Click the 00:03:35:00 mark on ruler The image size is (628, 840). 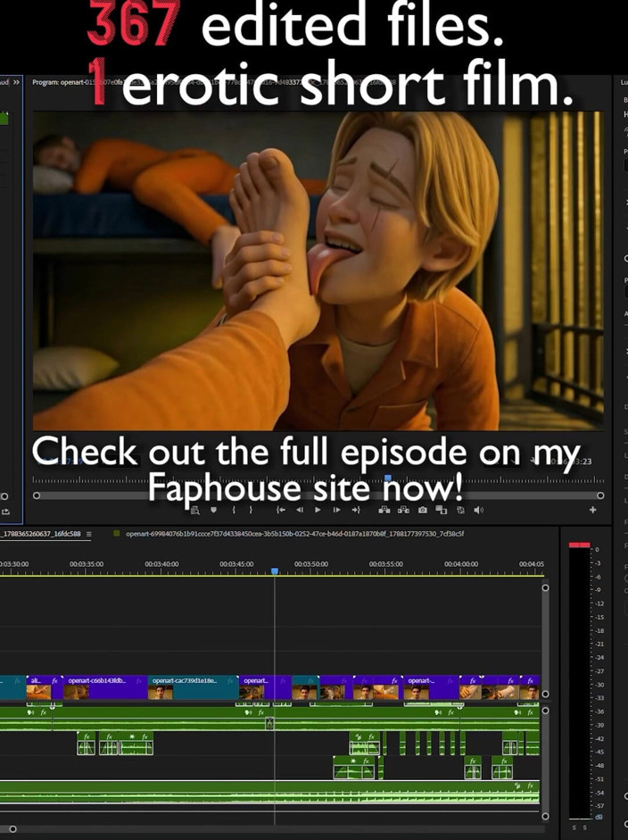tap(87, 564)
